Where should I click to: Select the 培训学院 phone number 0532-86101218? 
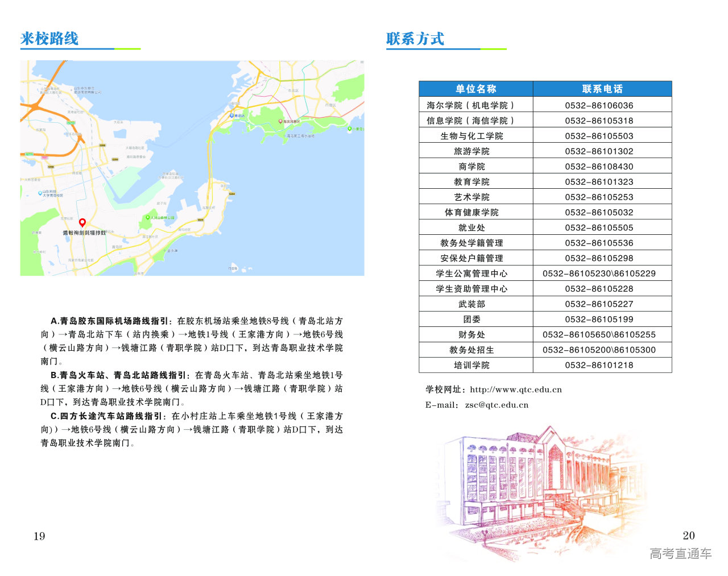coord(599,365)
